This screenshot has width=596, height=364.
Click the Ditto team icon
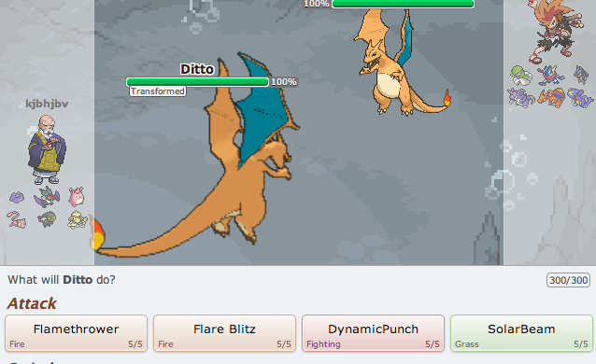(x=17, y=197)
